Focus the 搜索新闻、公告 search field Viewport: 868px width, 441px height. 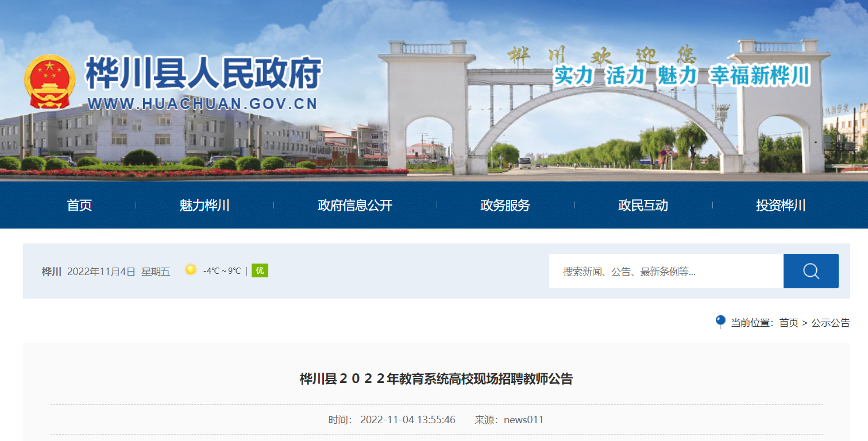click(666, 271)
